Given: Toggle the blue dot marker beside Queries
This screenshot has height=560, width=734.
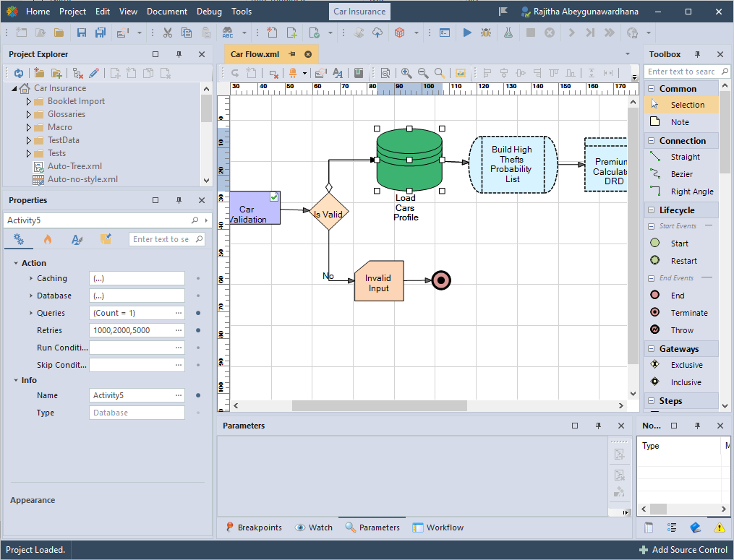Looking at the screenshot, I should [198, 313].
